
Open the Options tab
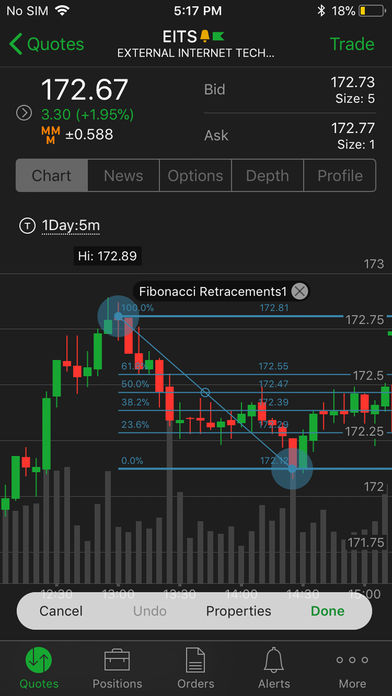coord(195,176)
